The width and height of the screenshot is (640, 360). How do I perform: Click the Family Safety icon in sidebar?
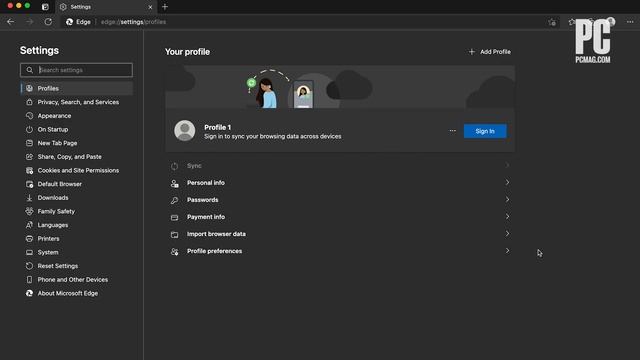(29, 211)
